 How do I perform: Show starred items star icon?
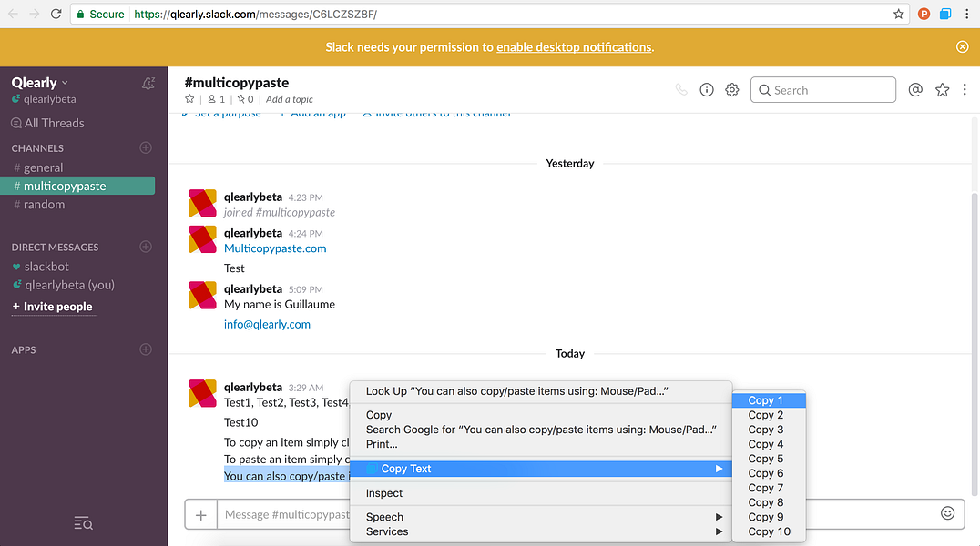tap(942, 90)
